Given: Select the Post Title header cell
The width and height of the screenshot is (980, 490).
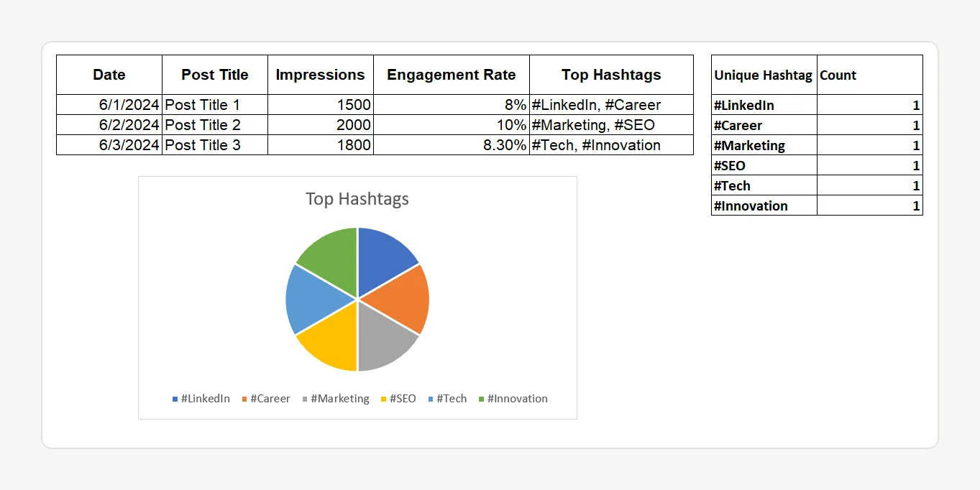Looking at the screenshot, I should coord(215,75).
